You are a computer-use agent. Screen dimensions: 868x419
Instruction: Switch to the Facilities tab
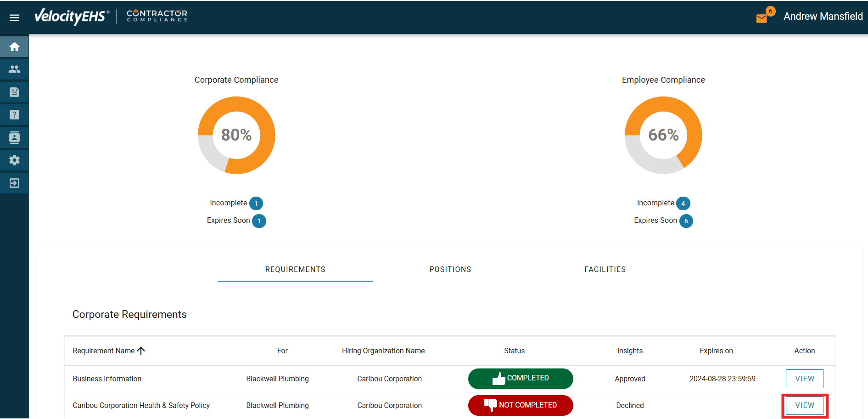tap(605, 269)
